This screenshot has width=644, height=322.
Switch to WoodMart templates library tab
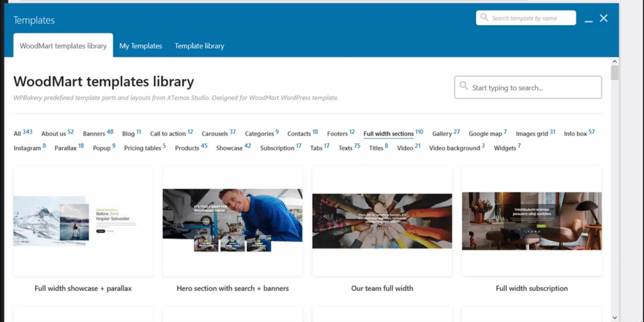(63, 46)
